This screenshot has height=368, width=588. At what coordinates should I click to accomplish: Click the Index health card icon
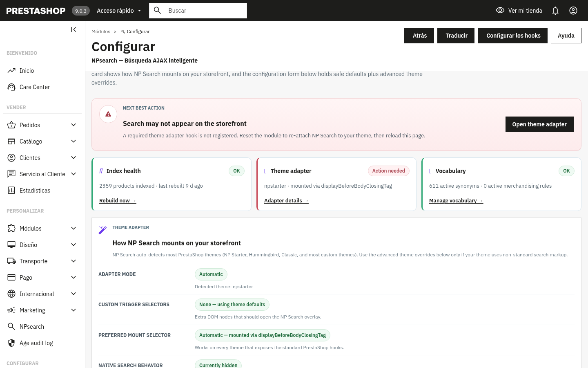coord(101,171)
